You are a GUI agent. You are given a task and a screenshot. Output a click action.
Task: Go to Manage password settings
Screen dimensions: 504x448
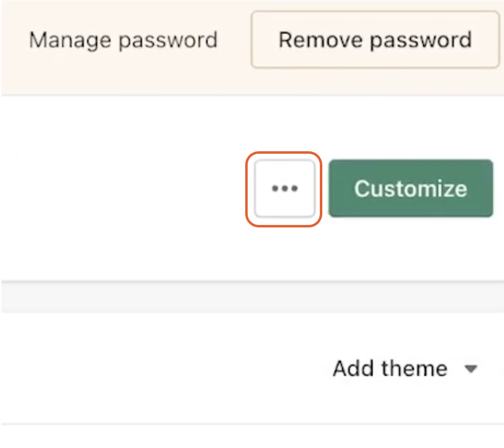pos(124,40)
